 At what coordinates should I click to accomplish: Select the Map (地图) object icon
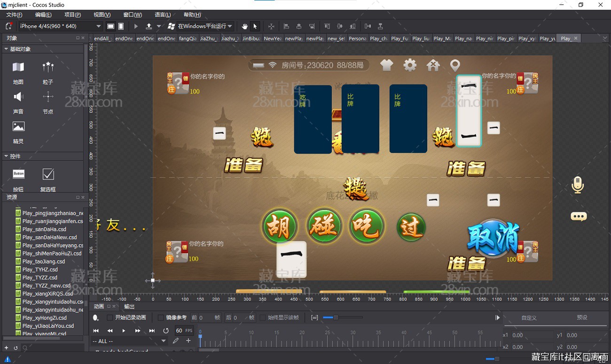point(18,68)
